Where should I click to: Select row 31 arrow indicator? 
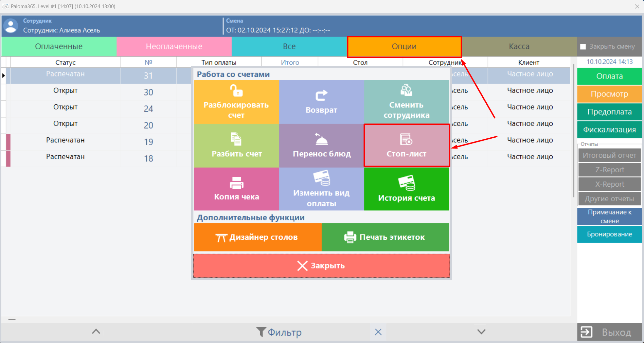click(x=4, y=75)
